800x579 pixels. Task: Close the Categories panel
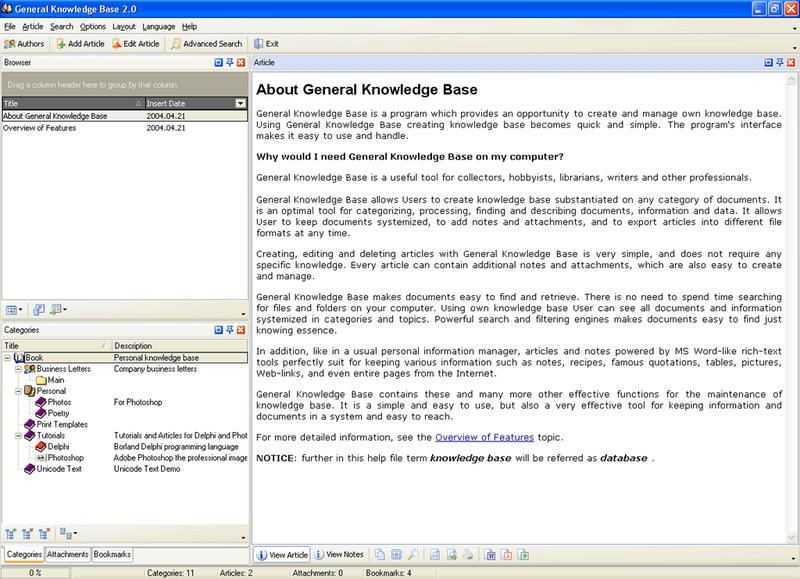pyautogui.click(x=241, y=330)
